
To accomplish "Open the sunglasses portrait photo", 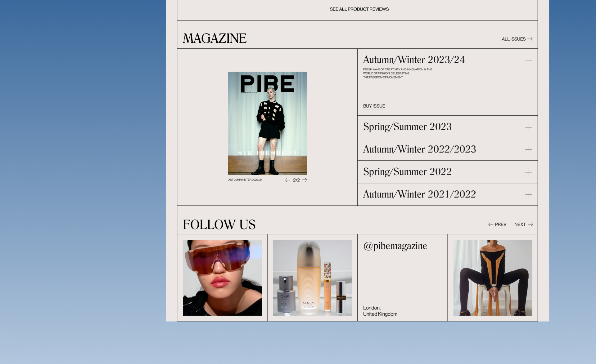I will click(222, 277).
